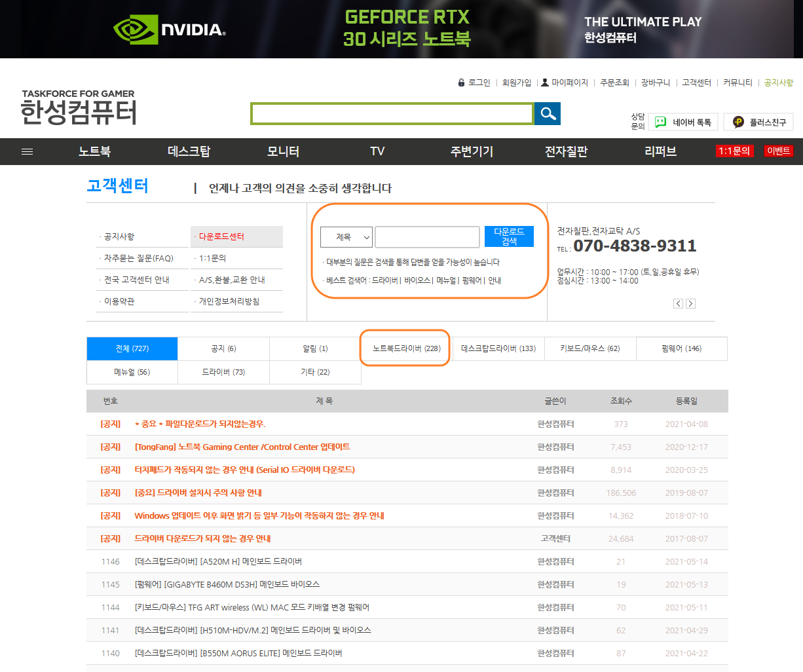This screenshot has height=672, width=803.
Task: Click the left arrow banner control
Action: 678,303
